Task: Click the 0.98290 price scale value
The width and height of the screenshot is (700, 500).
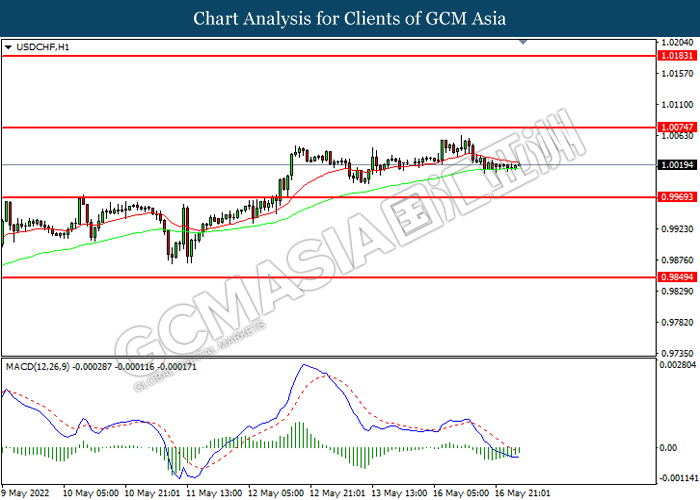Action: click(677, 291)
